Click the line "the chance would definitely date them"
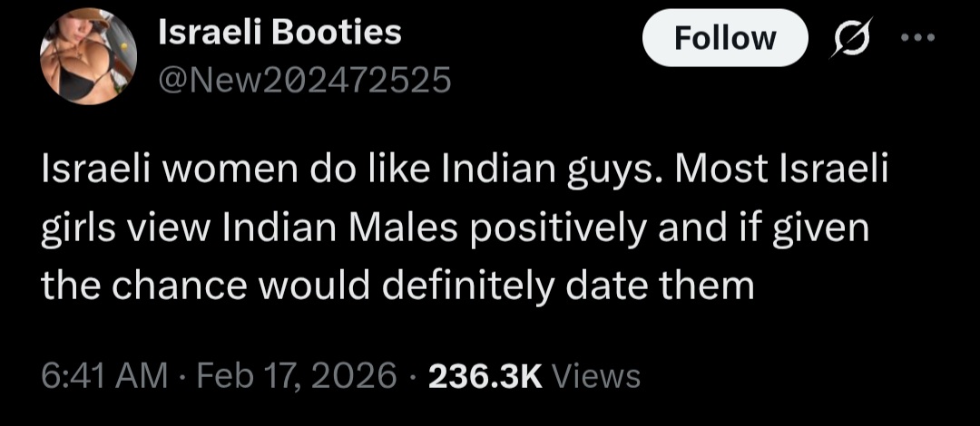Image resolution: width=980 pixels, height=426 pixels. [397, 286]
